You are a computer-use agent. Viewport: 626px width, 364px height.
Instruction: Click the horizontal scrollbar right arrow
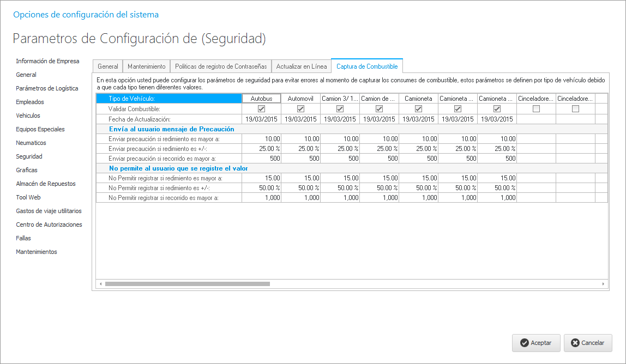point(603,284)
